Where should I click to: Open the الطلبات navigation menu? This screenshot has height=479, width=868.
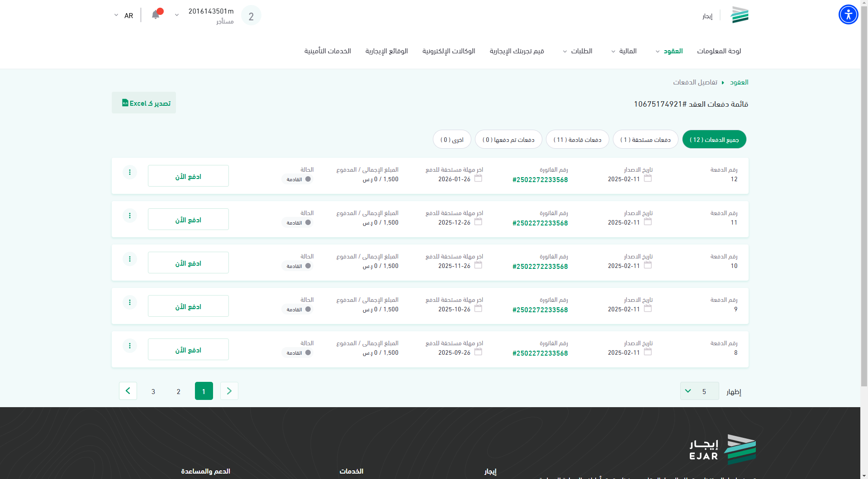578,51
